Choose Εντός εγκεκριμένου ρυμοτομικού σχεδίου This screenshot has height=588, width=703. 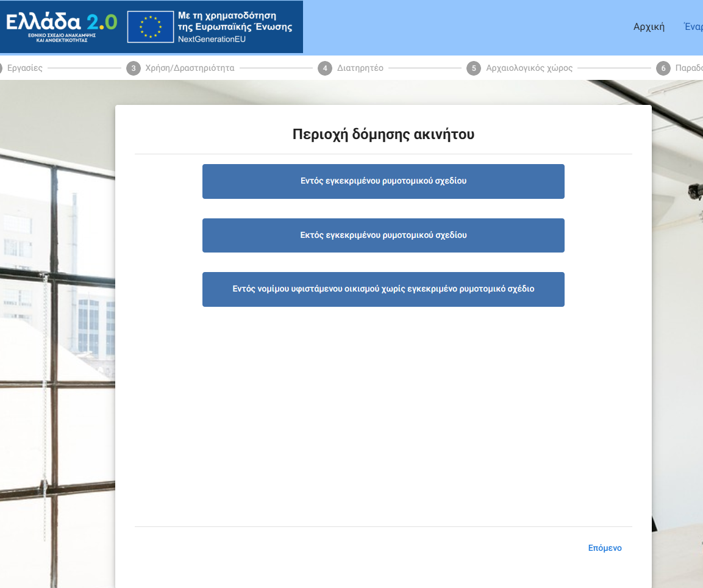pos(383,181)
